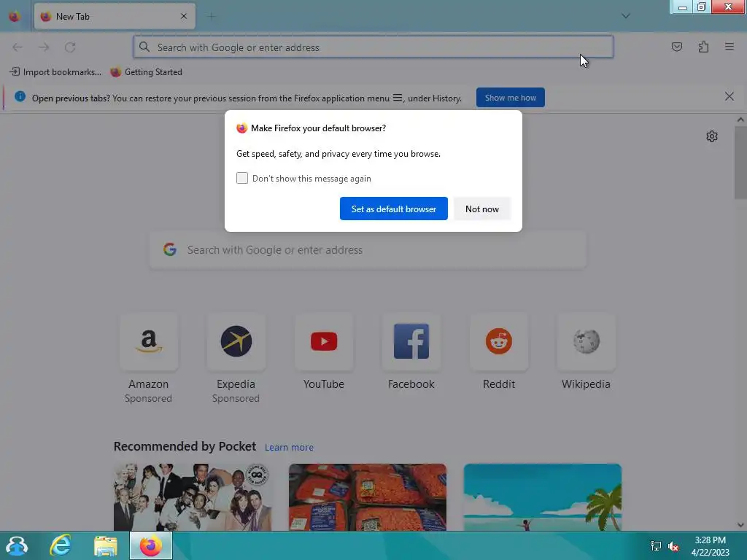Click the Forward arrow in toolbar

click(x=44, y=47)
